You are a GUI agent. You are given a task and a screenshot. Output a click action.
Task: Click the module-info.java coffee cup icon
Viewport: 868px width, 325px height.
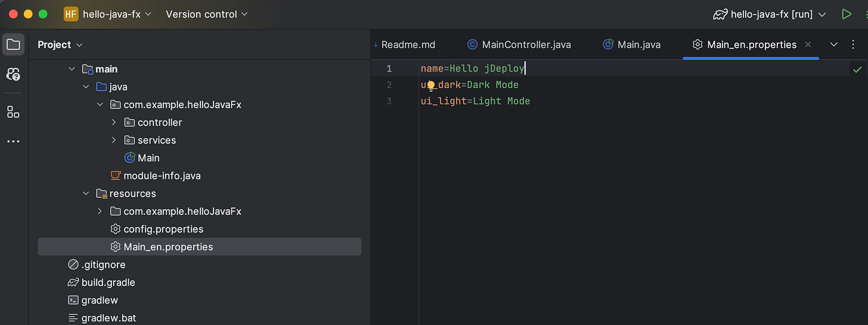[x=116, y=176]
